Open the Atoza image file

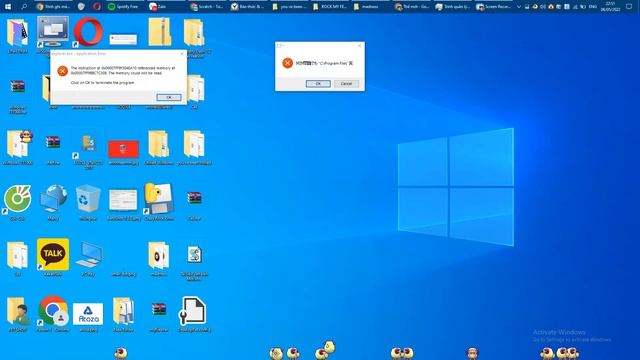(88, 314)
